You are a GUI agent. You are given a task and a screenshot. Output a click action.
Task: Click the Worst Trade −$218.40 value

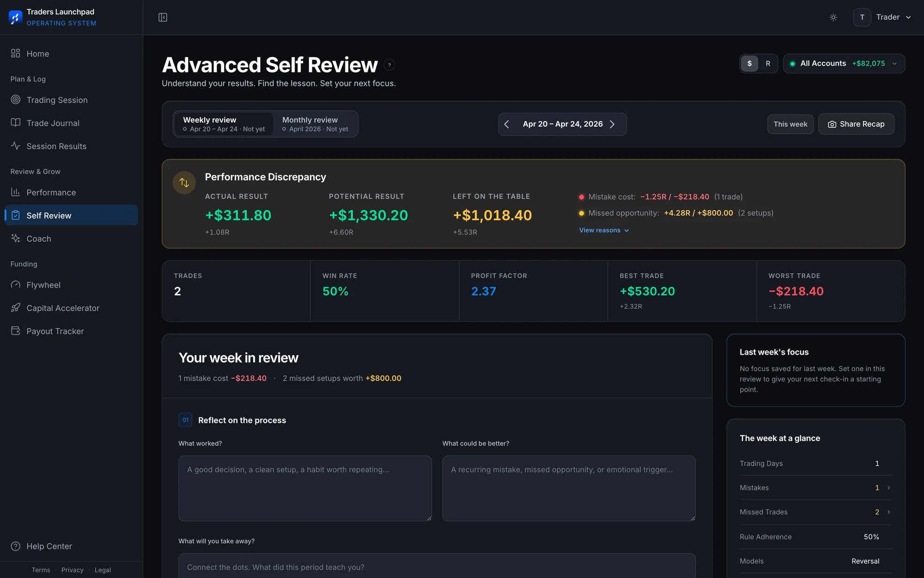796,291
